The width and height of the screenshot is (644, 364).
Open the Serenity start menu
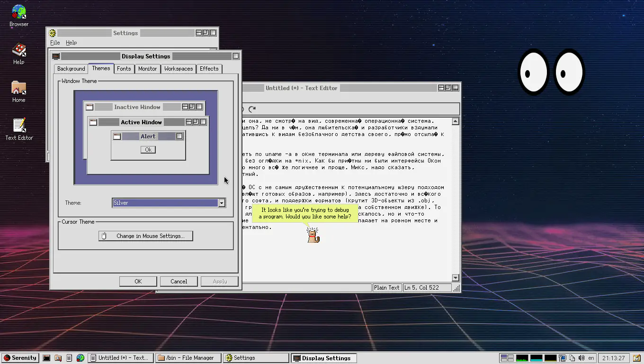point(20,358)
